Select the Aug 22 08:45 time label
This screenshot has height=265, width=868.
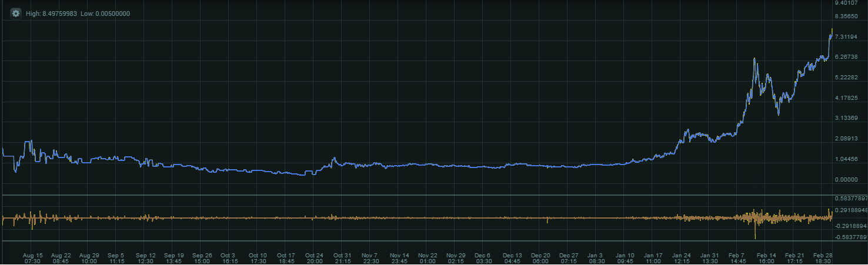tap(61, 259)
